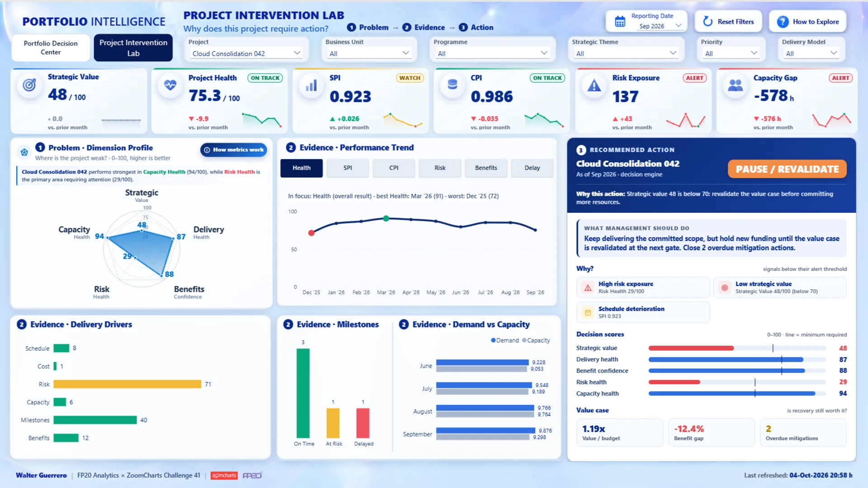Switch trend chart to Risk tab
868x488 pixels.
pos(440,168)
